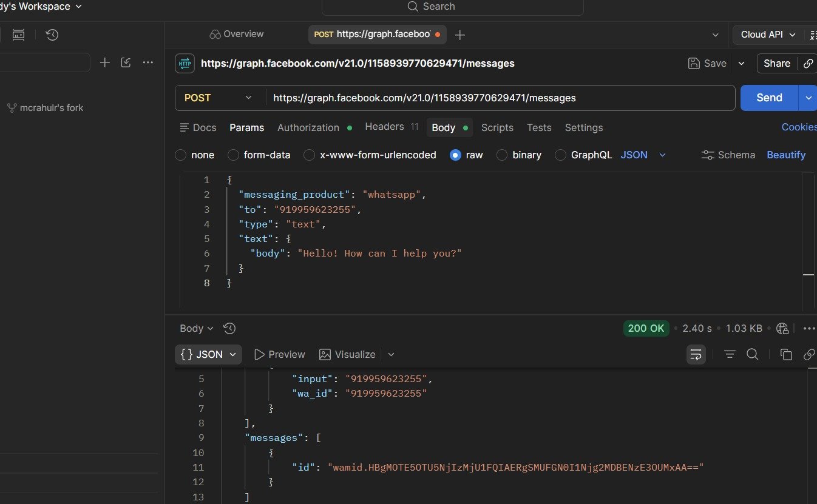Open response three-dots more options
The image size is (817, 504).
click(x=809, y=328)
